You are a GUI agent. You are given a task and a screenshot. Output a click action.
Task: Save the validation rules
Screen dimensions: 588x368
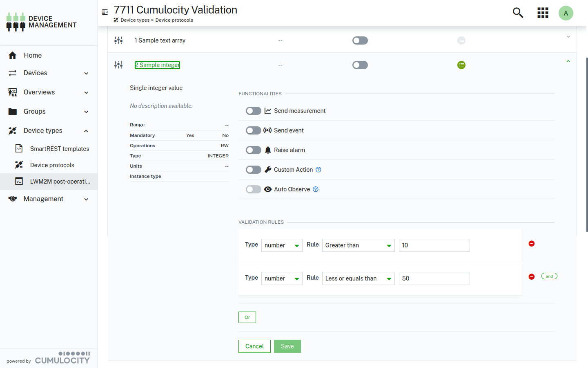pyautogui.click(x=287, y=346)
